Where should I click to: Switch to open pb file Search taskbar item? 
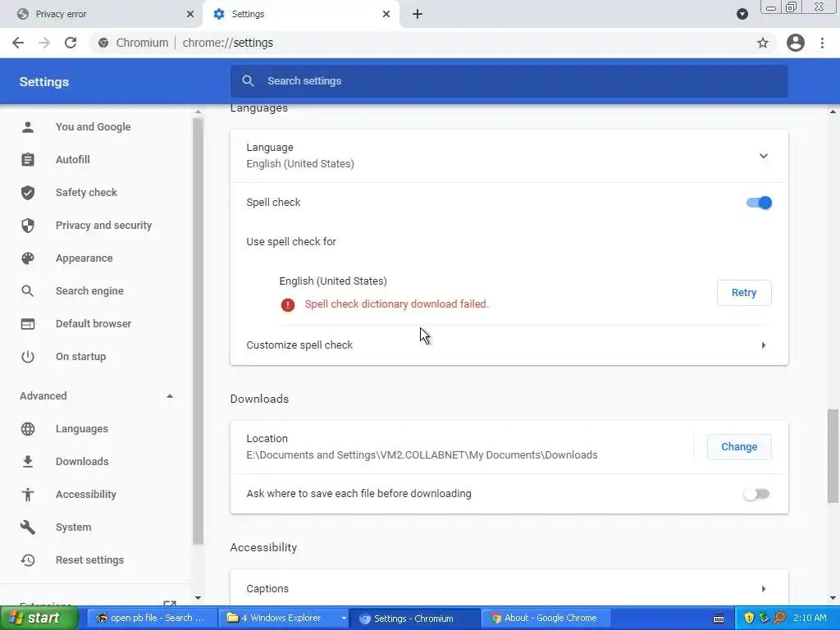pyautogui.click(x=152, y=618)
